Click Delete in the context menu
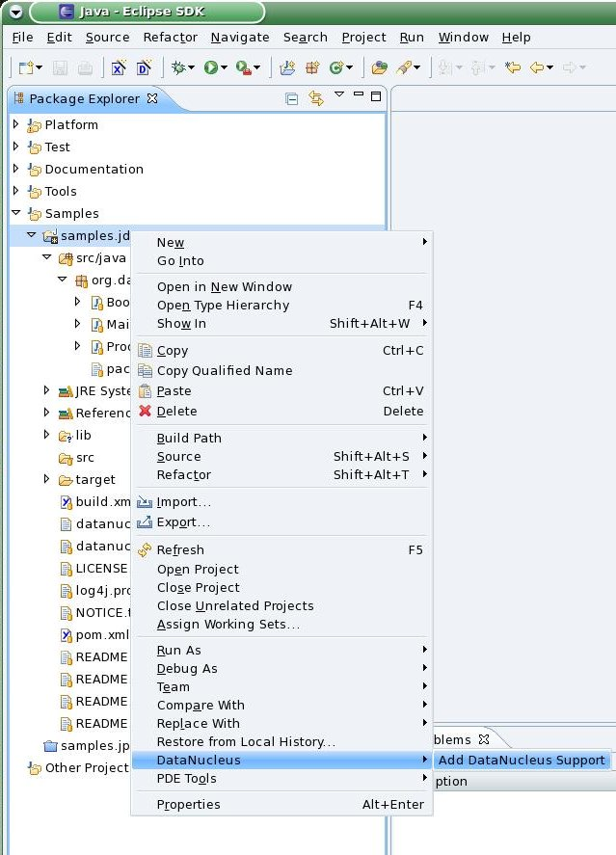This screenshot has width=616, height=855. point(281,412)
